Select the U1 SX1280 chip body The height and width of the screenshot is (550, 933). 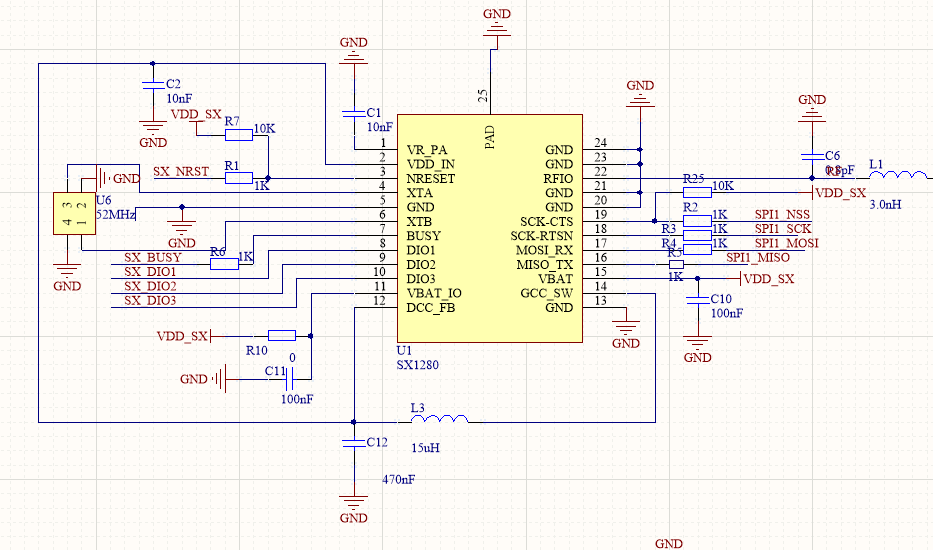pos(490,229)
